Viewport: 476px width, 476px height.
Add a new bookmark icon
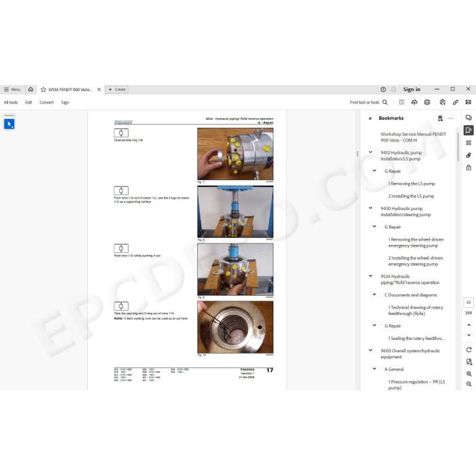[x=440, y=118]
